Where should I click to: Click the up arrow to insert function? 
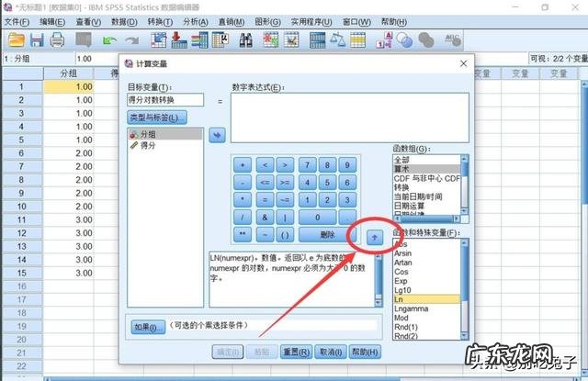pyautogui.click(x=375, y=237)
